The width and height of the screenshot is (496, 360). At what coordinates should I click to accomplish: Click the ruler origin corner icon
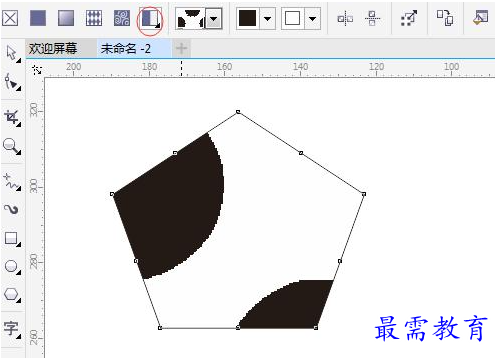coord(37,70)
